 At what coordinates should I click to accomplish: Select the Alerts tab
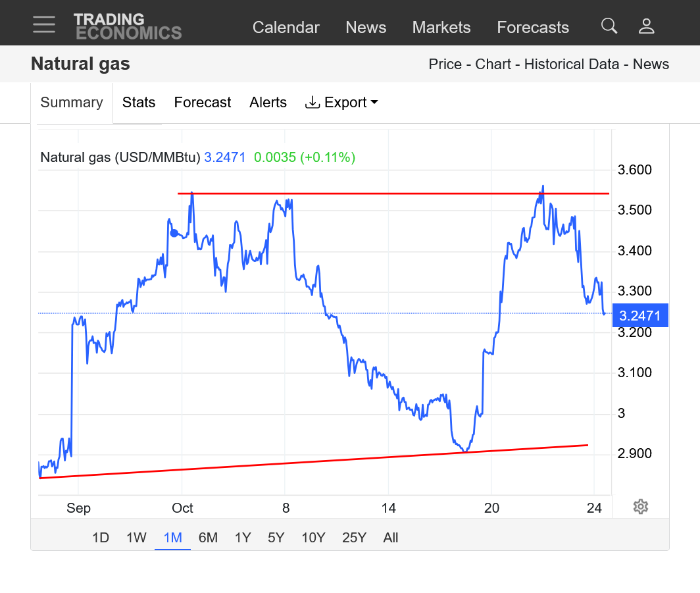pyautogui.click(x=268, y=103)
